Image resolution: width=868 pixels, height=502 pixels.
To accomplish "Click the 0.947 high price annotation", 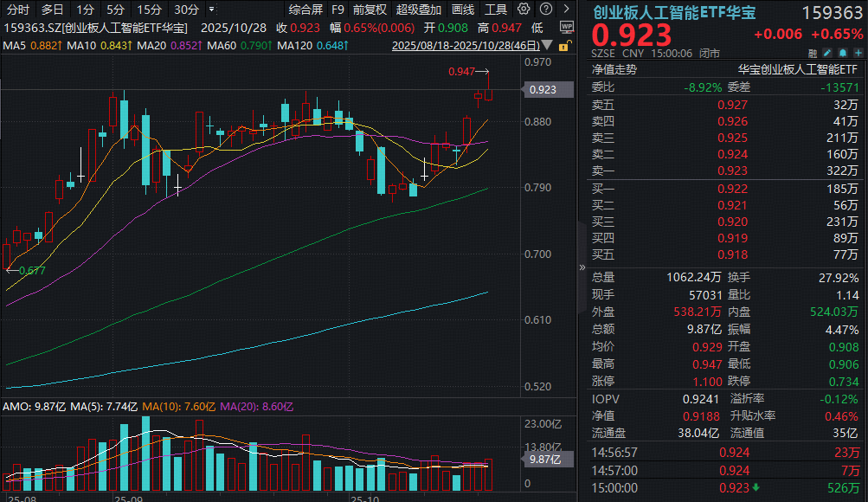I will (461, 71).
